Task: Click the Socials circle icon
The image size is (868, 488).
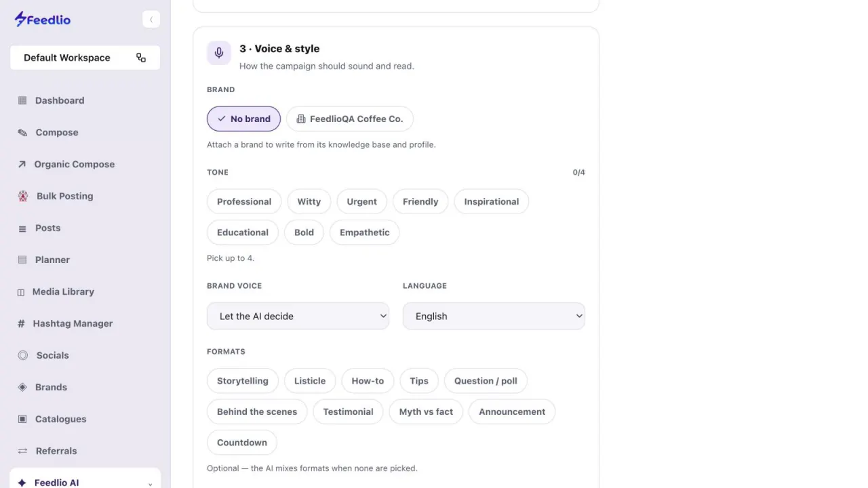Action: (23, 355)
